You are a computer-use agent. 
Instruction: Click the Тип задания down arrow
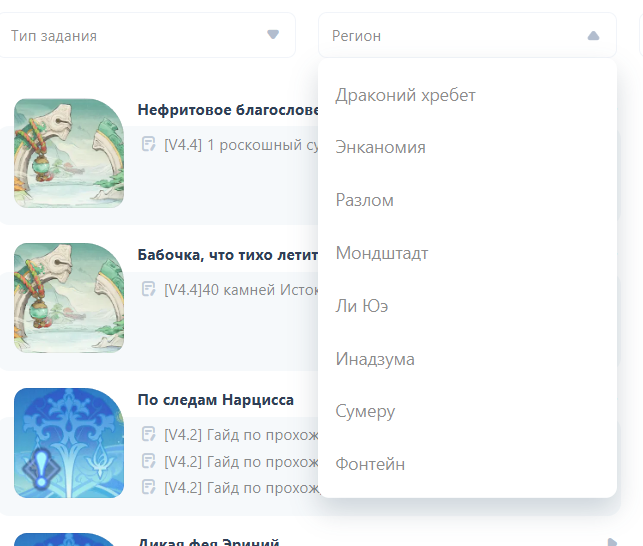coord(273,34)
